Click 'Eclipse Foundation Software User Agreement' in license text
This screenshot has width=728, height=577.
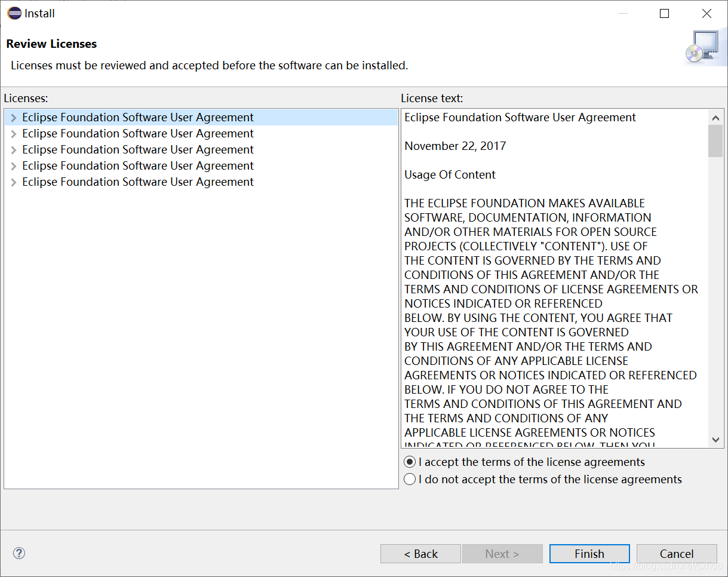point(520,118)
